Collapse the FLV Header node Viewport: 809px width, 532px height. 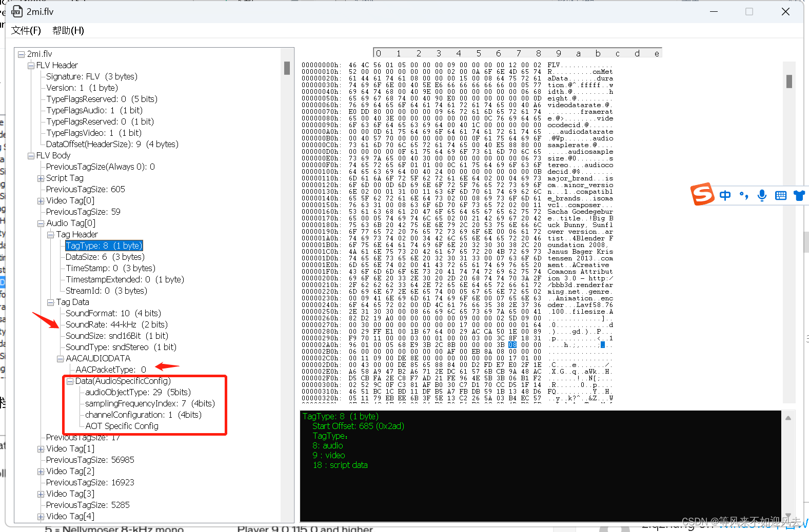click(31, 66)
